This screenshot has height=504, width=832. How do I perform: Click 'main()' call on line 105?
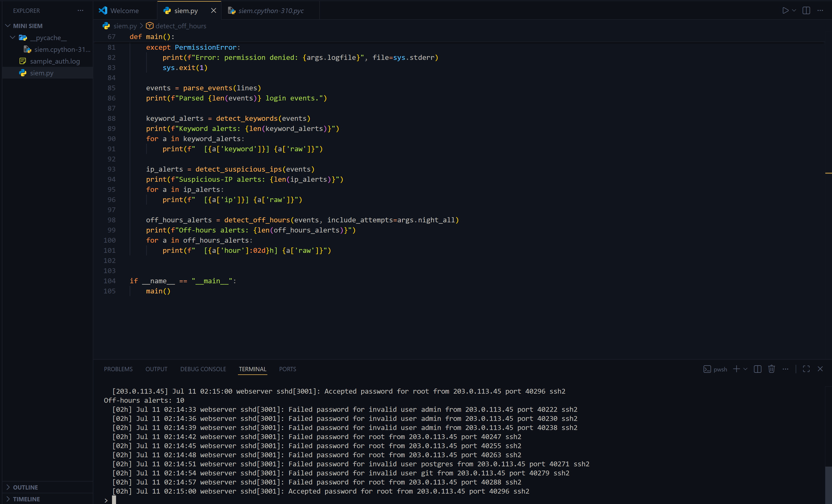coord(158,291)
